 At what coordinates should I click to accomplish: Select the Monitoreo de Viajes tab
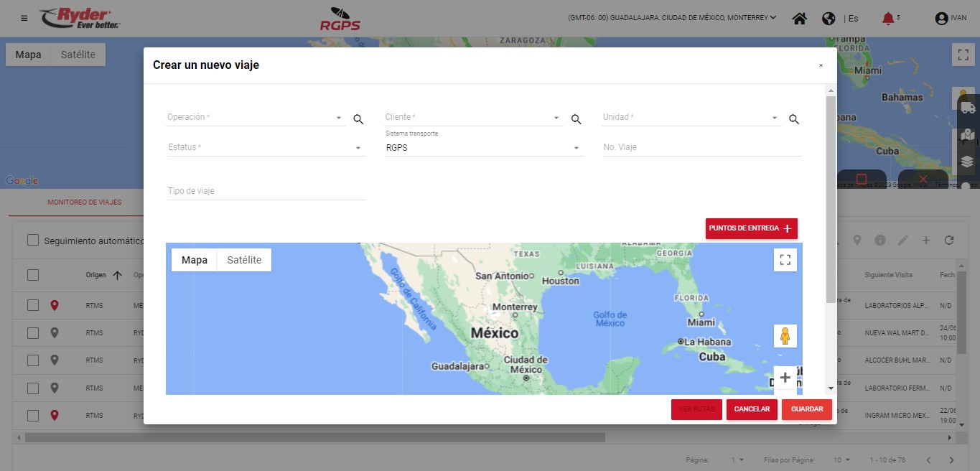point(85,202)
